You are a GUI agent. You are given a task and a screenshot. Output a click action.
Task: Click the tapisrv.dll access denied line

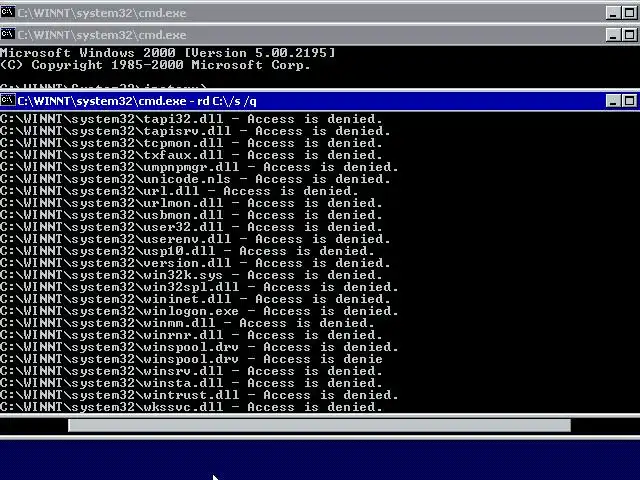click(x=196, y=131)
